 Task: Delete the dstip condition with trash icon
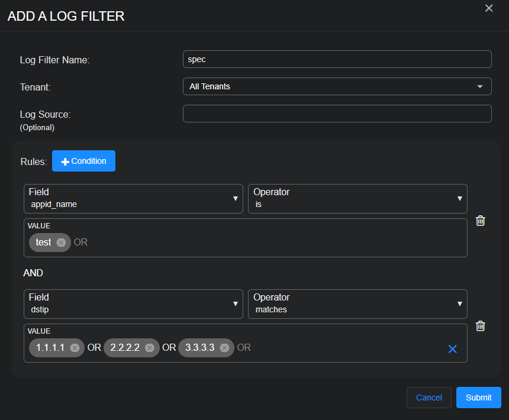tap(481, 326)
